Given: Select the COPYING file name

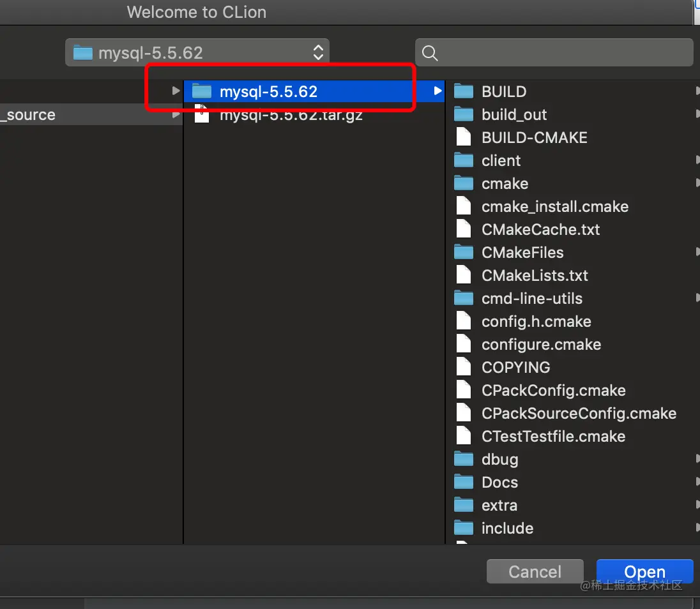Looking at the screenshot, I should click(x=515, y=367).
